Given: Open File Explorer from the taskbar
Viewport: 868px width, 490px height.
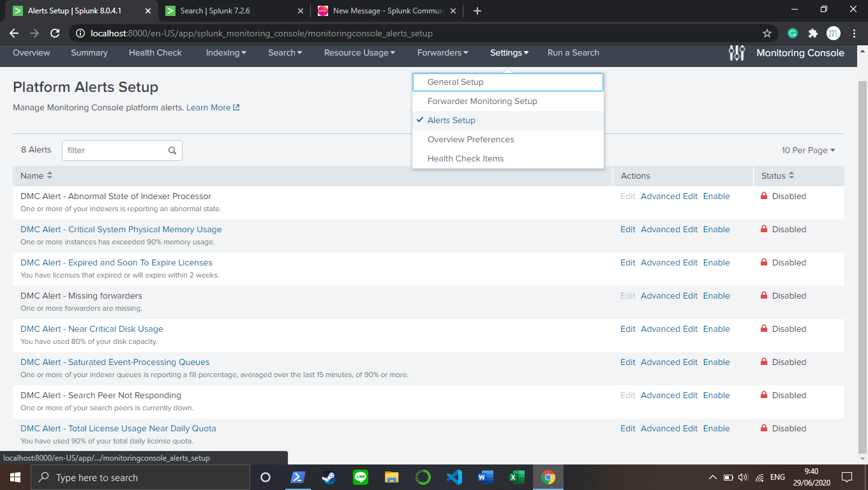Looking at the screenshot, I should (x=392, y=477).
